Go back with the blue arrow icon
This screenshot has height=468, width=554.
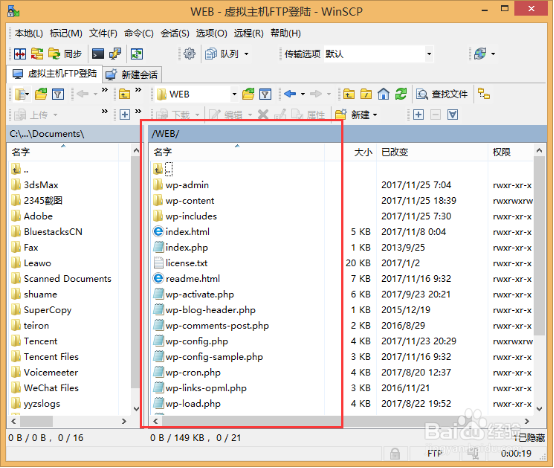[290, 94]
